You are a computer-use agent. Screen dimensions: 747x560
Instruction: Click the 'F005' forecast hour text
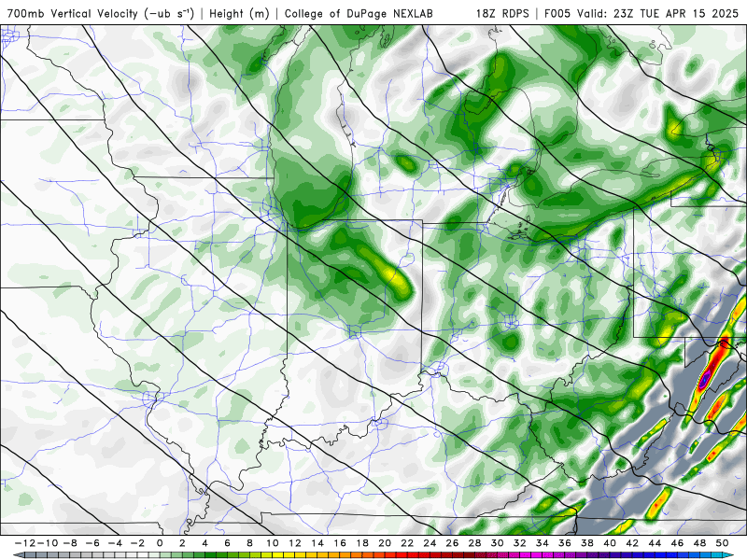click(x=557, y=13)
